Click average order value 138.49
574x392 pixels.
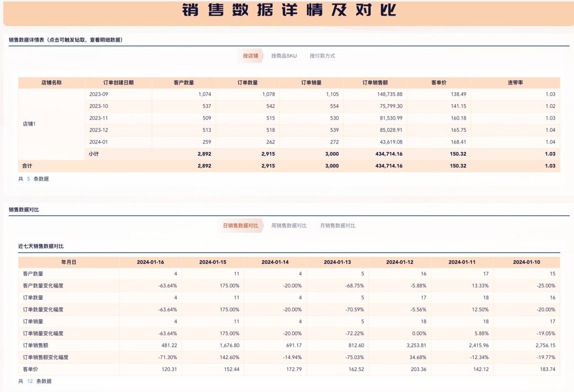pos(458,94)
